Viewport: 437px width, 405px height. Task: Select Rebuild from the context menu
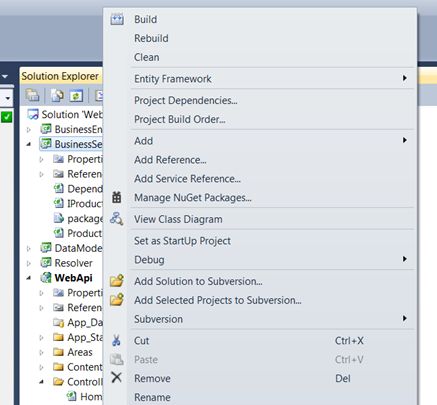click(x=151, y=38)
